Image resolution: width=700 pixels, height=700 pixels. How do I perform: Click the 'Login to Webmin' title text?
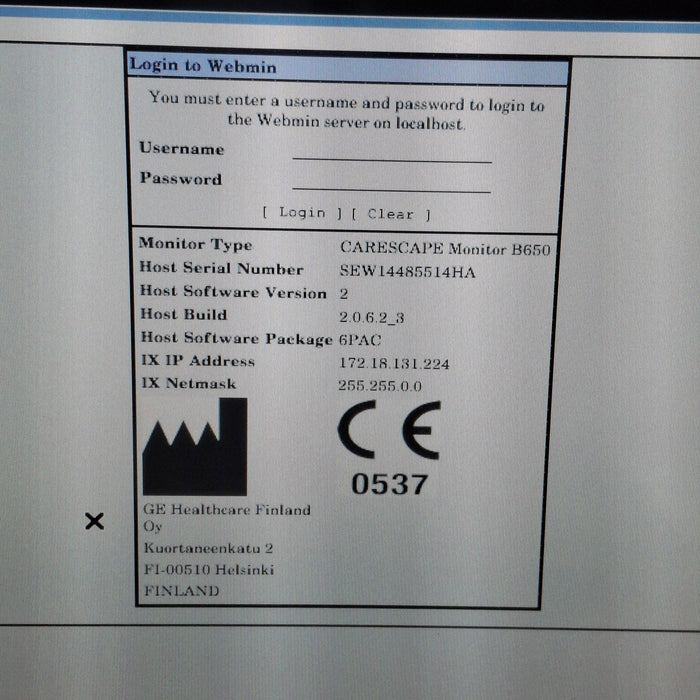click(x=203, y=66)
